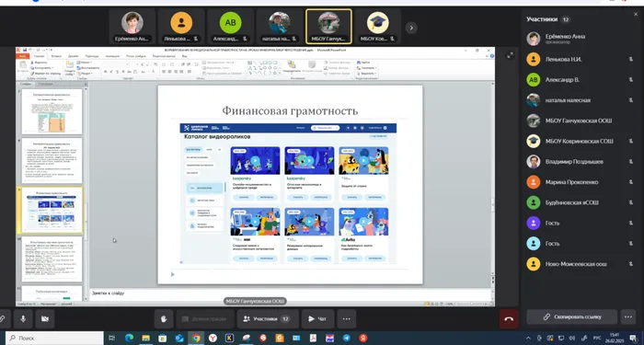The image size is (644, 345).
Task: Select Ленькова participant tile
Action: (x=181, y=27)
